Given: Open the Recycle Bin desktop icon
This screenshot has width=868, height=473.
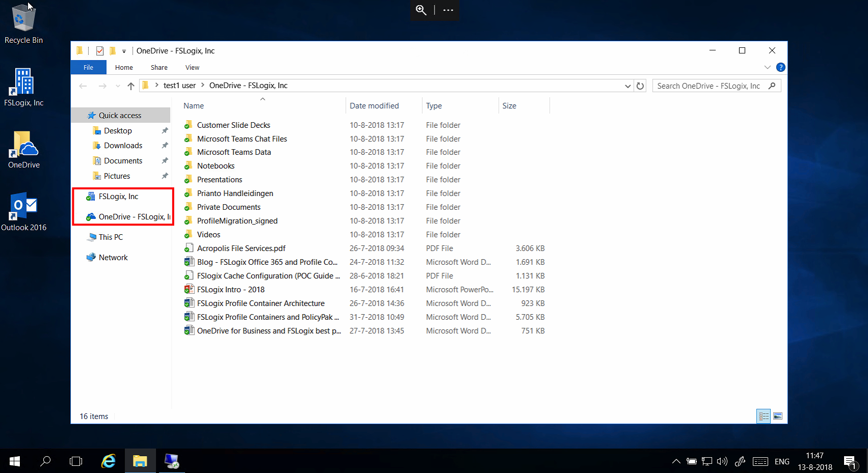Looking at the screenshot, I should 23,24.
